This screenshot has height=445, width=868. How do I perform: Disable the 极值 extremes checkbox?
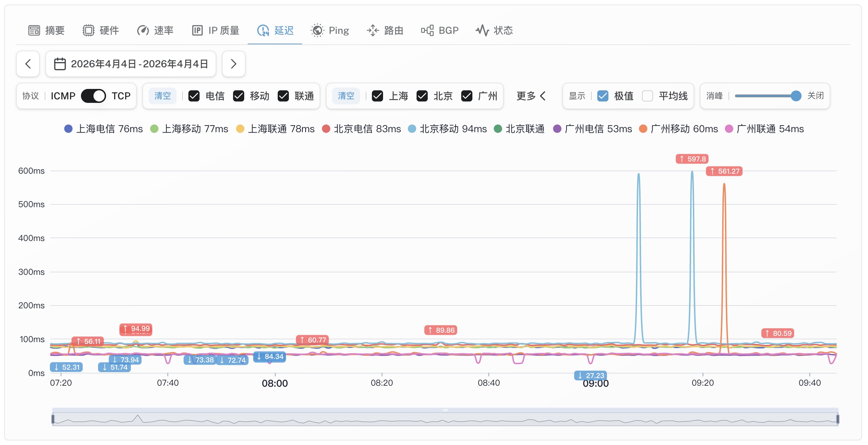[x=603, y=96]
